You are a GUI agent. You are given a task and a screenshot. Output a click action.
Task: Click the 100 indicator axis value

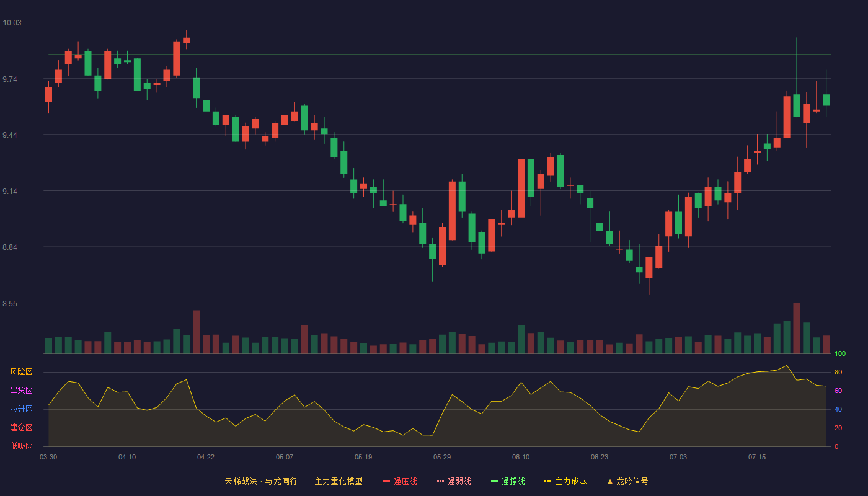(x=840, y=354)
